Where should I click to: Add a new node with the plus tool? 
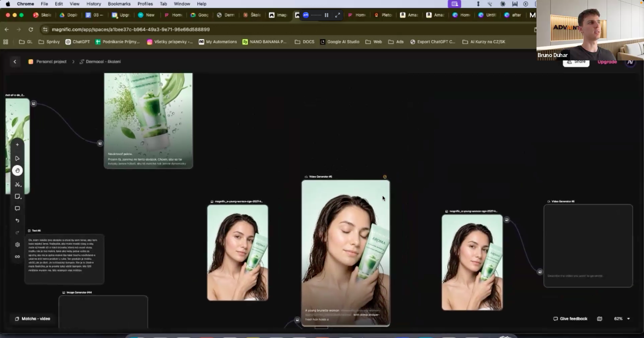pyautogui.click(x=17, y=145)
